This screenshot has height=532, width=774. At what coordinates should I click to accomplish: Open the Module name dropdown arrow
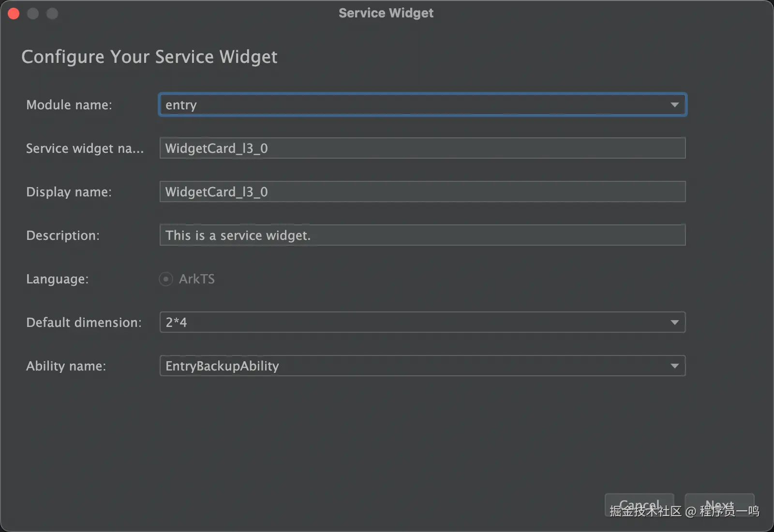(x=674, y=105)
